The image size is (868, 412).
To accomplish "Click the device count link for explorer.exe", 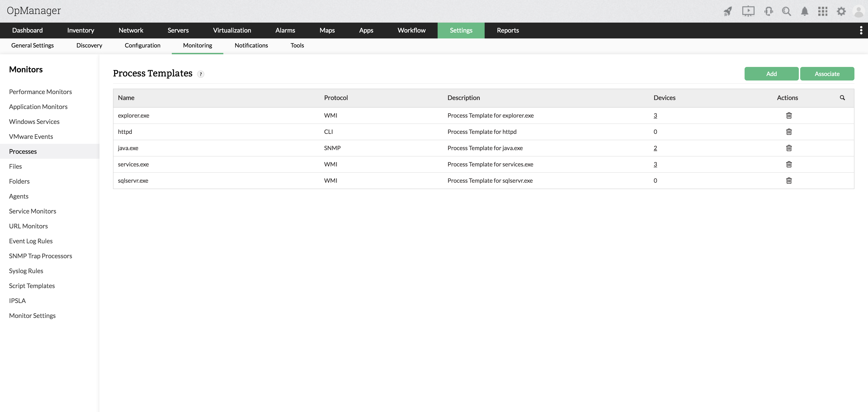I will [x=656, y=115].
